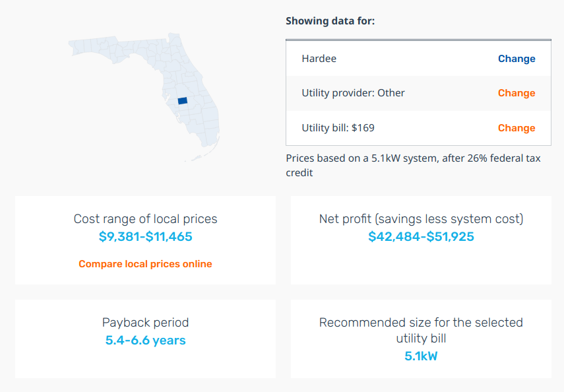Select the 5.4-6.6 years value

(x=145, y=341)
